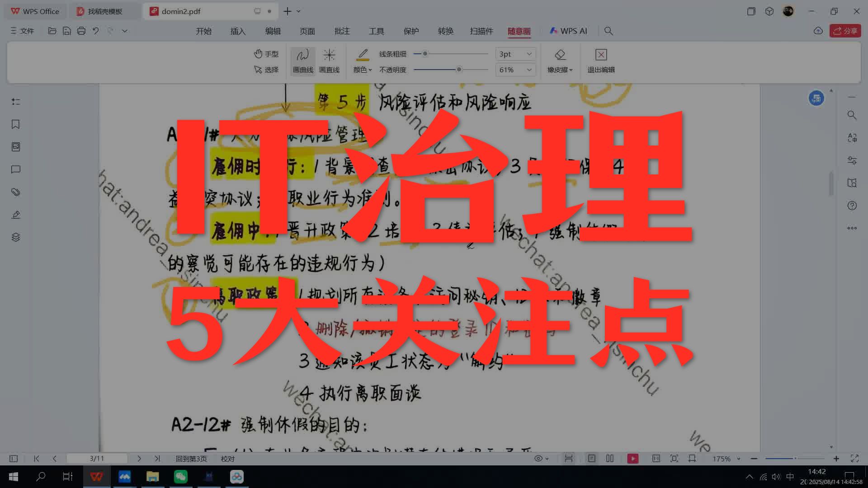Viewport: 868px width, 488px height.
Task: Open the bookmarks panel in left sidebar
Action: pyautogui.click(x=16, y=124)
